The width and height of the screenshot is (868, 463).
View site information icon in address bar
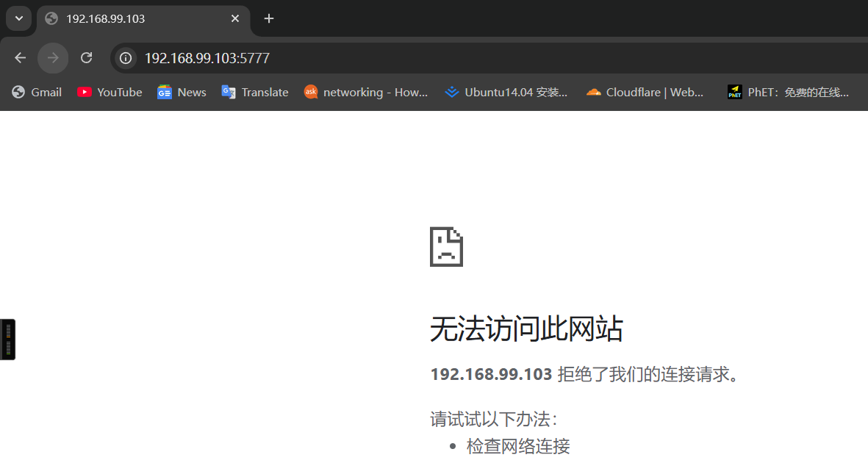tap(126, 58)
